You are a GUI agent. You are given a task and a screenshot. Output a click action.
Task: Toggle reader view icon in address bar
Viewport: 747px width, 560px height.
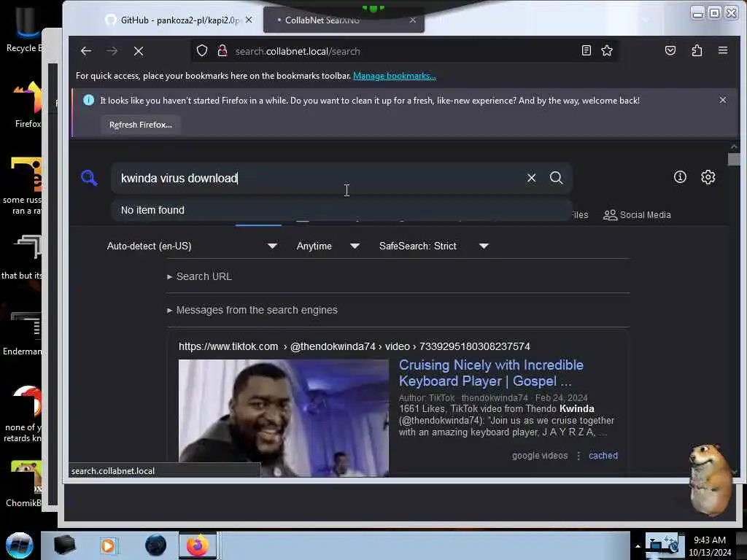pos(587,50)
